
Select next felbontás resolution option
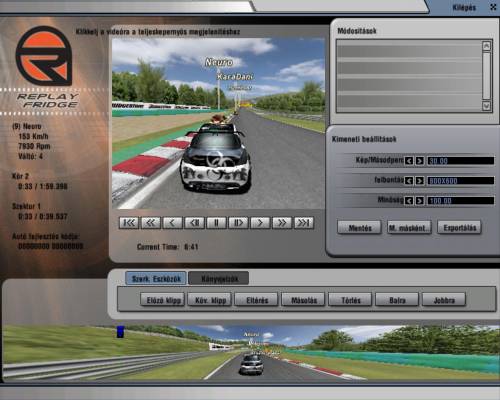[x=420, y=181]
